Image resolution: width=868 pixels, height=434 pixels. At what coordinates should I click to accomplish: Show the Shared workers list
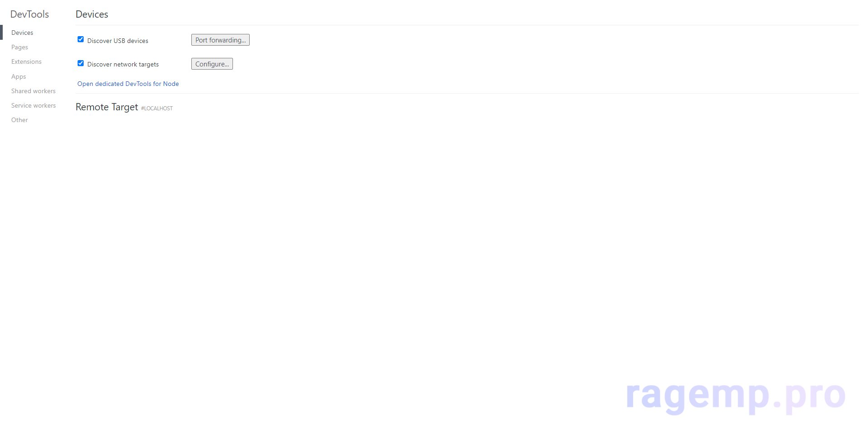tap(33, 91)
